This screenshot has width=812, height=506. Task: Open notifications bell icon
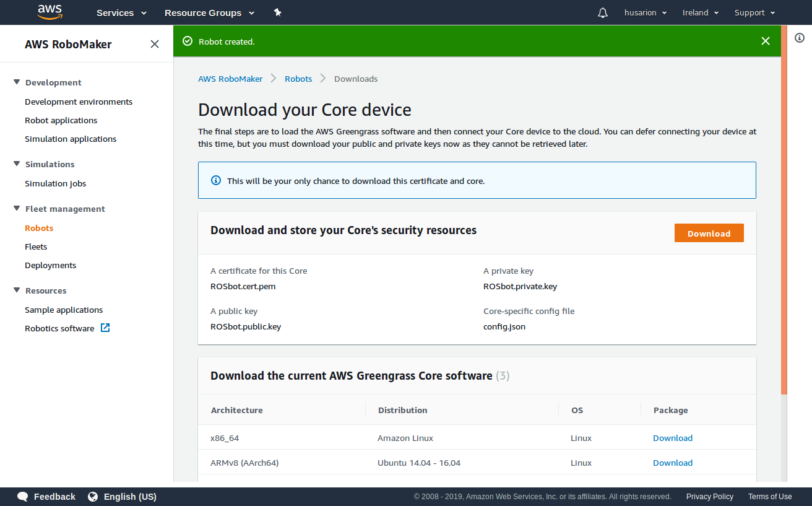pos(603,12)
